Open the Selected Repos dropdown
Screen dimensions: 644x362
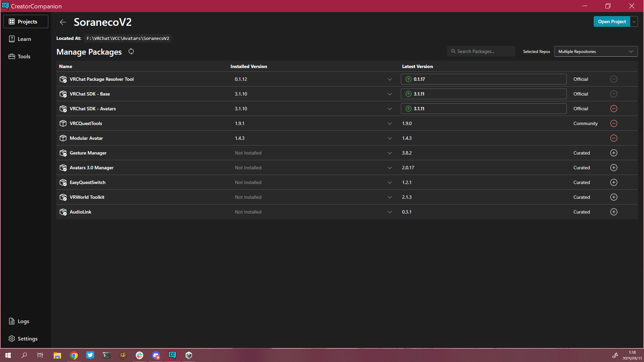click(595, 52)
